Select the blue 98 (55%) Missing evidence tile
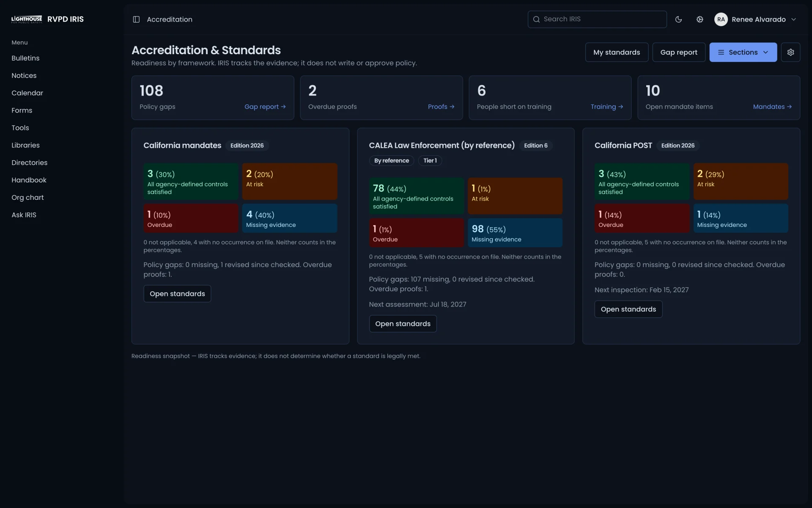The width and height of the screenshot is (812, 508). point(515,233)
